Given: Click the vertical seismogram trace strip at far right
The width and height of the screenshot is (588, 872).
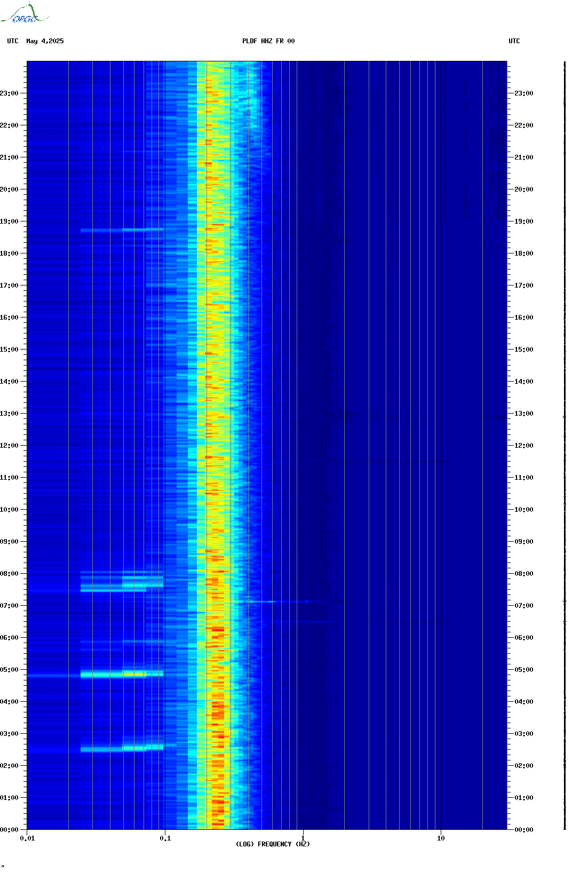Looking at the screenshot, I should 565,446.
